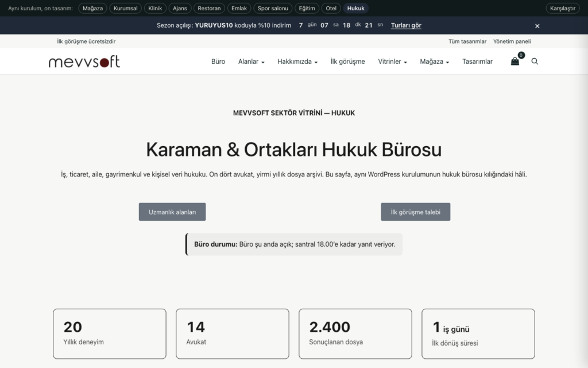Expand the Hakkımızda dropdown menu
The width and height of the screenshot is (588, 368).
pos(297,61)
